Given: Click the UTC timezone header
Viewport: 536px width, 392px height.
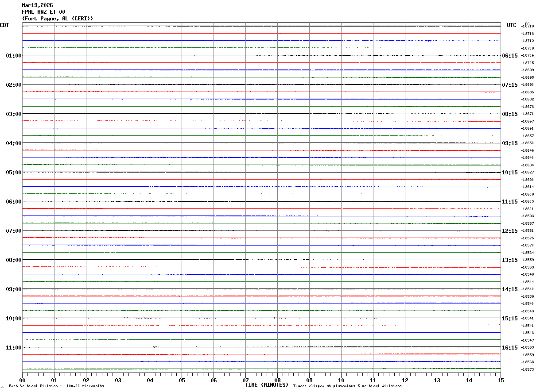Looking at the screenshot, I should point(512,25).
